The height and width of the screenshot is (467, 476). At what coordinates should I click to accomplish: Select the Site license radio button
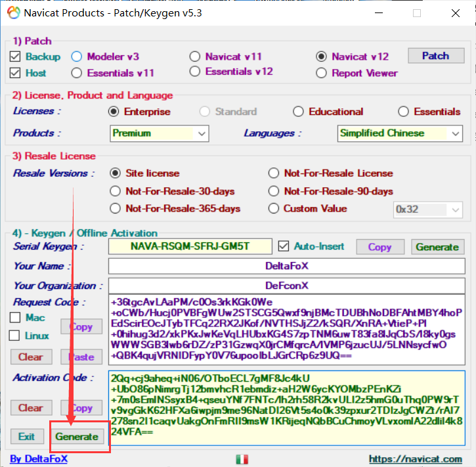tap(116, 173)
